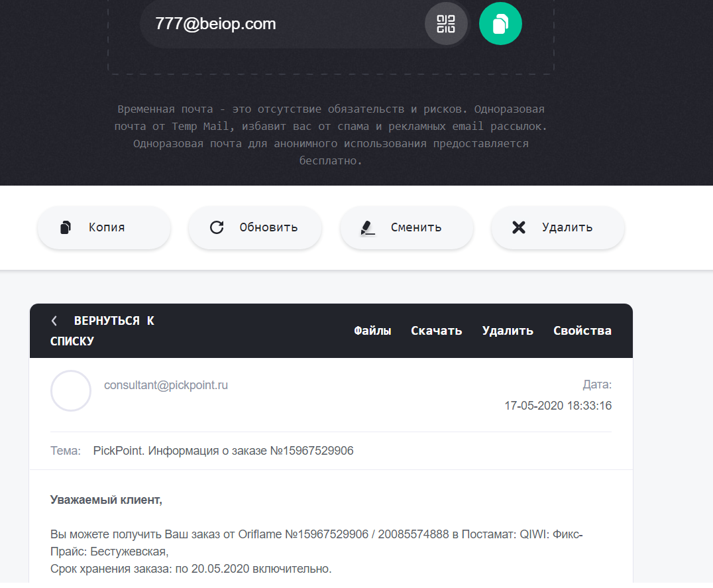The width and height of the screenshot is (713, 588).
Task: Click the sender avatar circle
Action: pos(70,390)
